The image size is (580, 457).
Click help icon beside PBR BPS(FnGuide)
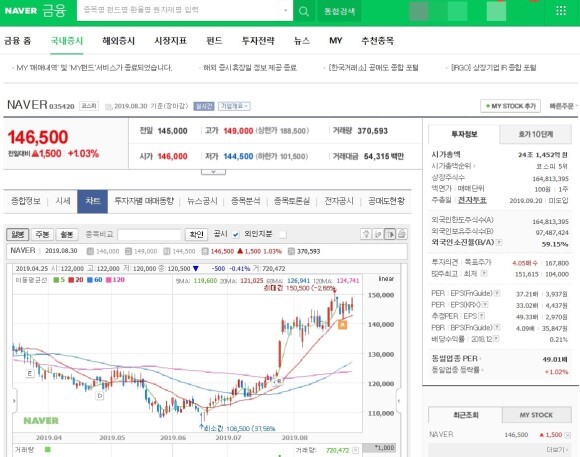tap(497, 327)
